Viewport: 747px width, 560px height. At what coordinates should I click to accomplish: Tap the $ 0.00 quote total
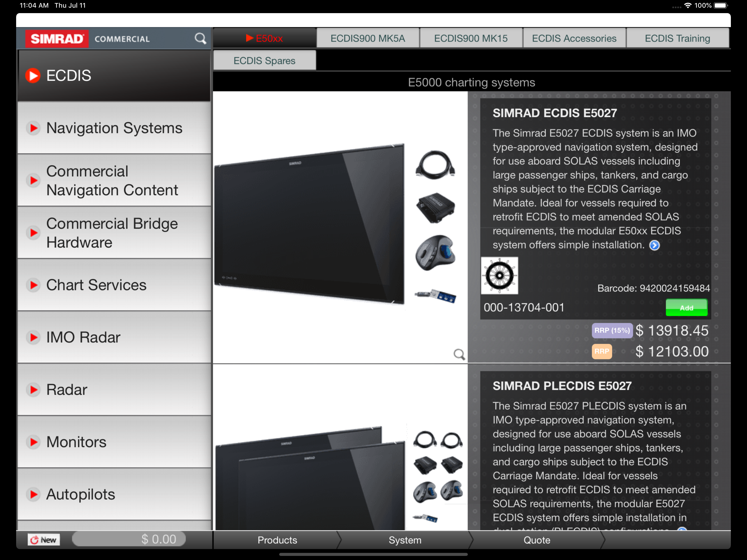129,539
